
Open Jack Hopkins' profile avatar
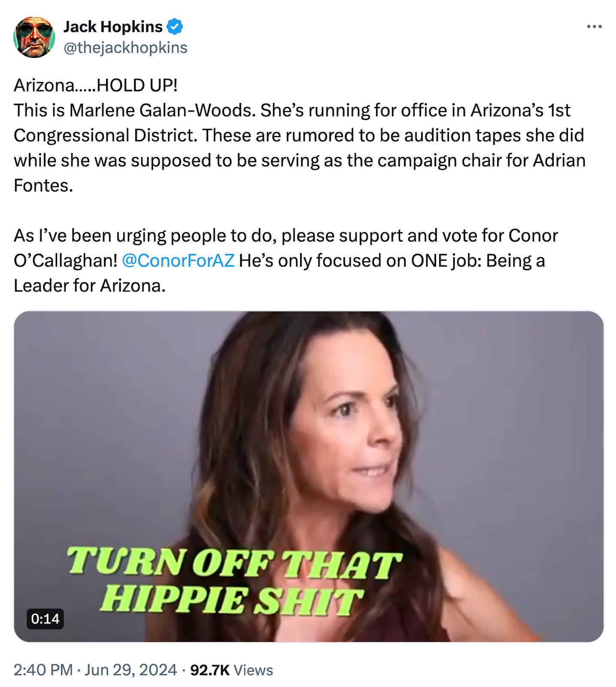click(x=34, y=37)
